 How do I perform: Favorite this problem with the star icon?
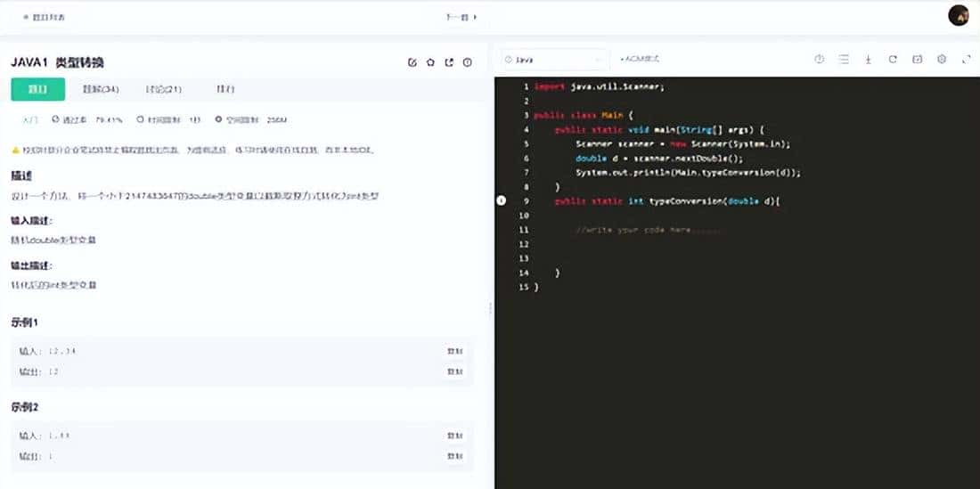coord(430,62)
